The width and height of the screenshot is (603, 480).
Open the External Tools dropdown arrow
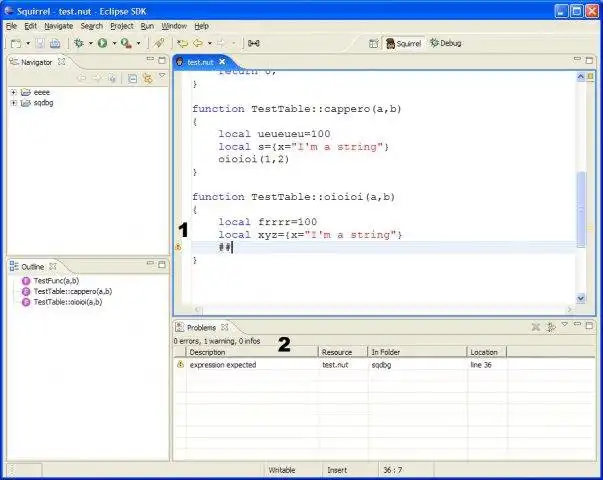tap(138, 43)
